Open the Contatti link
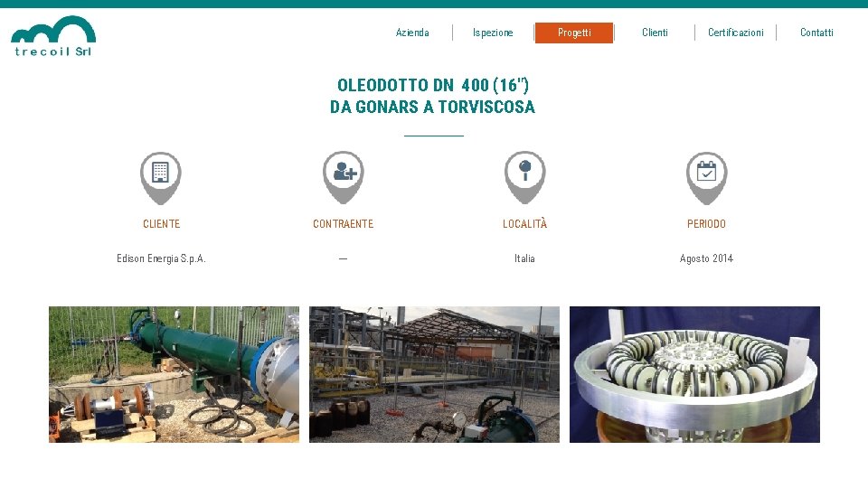 816,33
